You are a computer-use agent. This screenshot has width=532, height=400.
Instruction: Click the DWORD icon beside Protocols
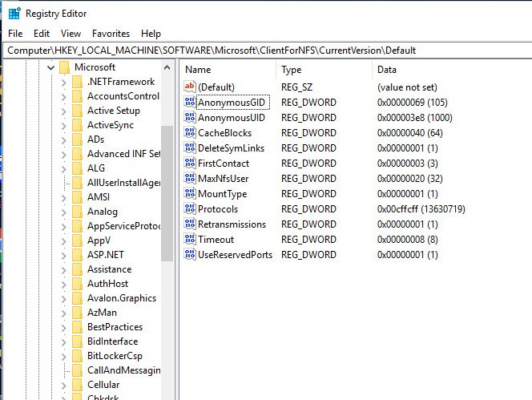(x=190, y=209)
